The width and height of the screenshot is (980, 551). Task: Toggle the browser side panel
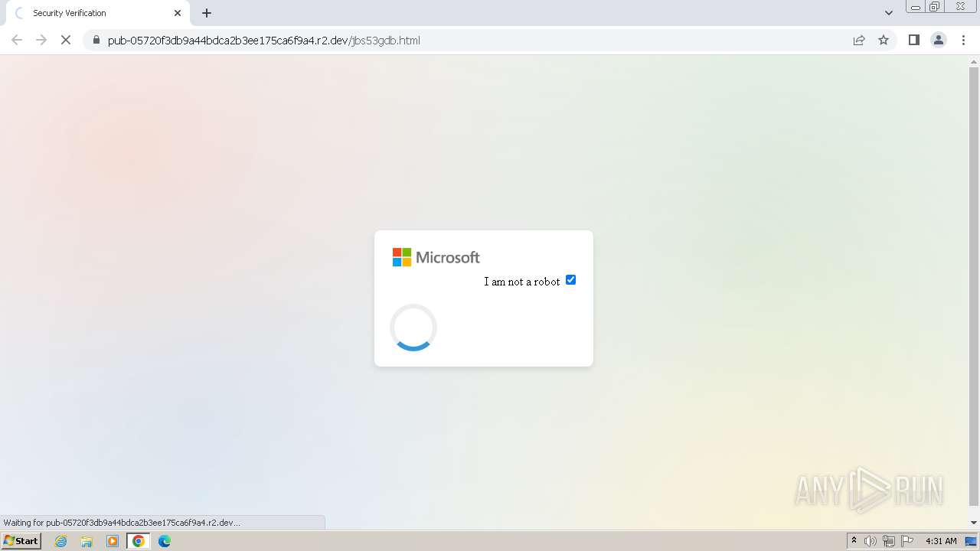click(x=913, y=41)
